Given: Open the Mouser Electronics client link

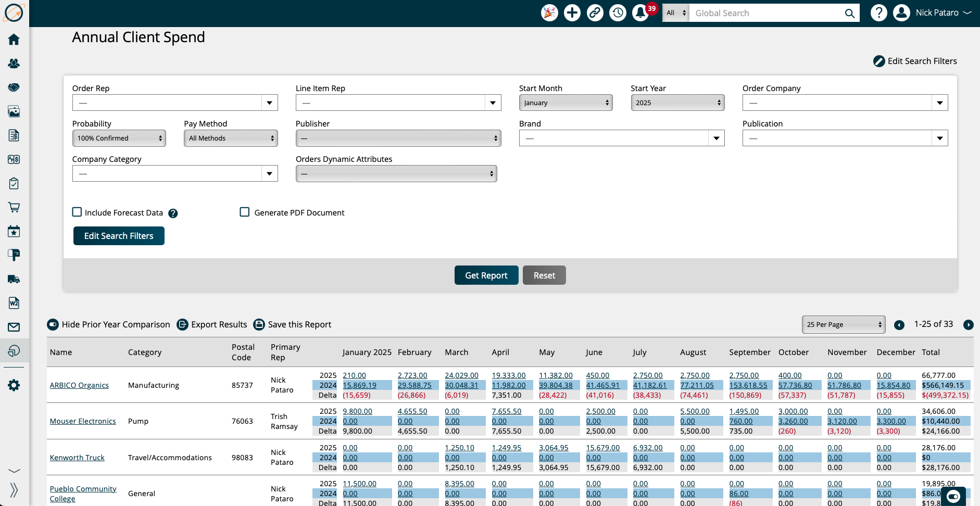Looking at the screenshot, I should (83, 421).
